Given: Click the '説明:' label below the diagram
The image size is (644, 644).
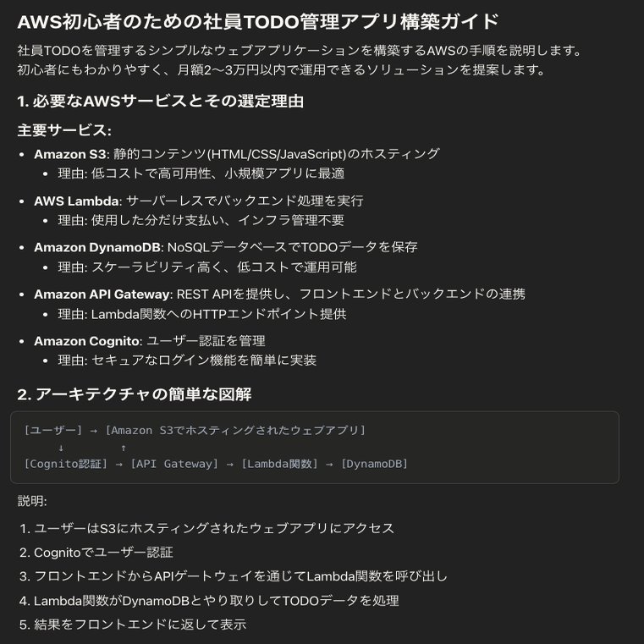Looking at the screenshot, I should click(x=32, y=501).
